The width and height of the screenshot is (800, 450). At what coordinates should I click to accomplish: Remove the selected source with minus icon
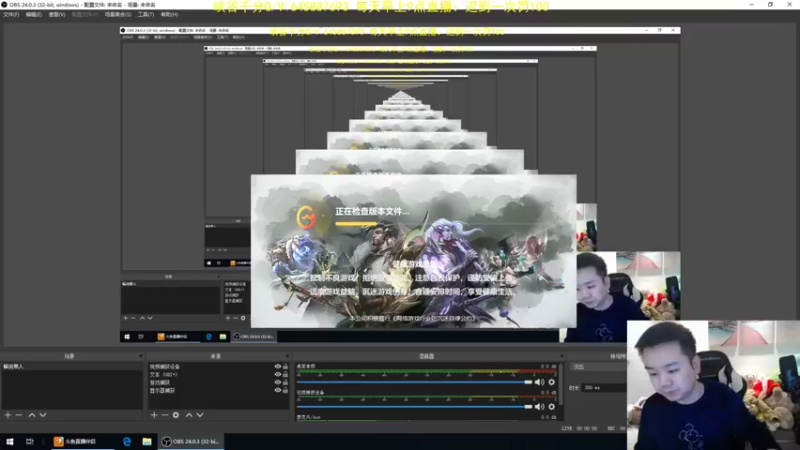pyautogui.click(x=165, y=415)
